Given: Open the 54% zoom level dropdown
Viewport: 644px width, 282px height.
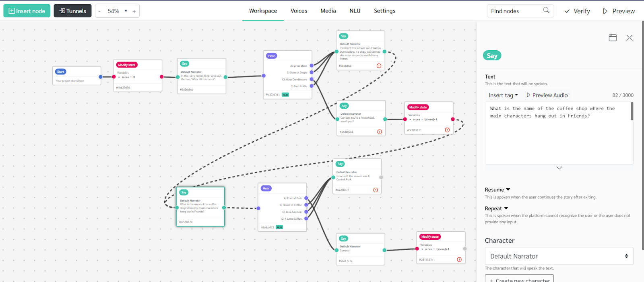Looking at the screenshot, I should point(118,11).
